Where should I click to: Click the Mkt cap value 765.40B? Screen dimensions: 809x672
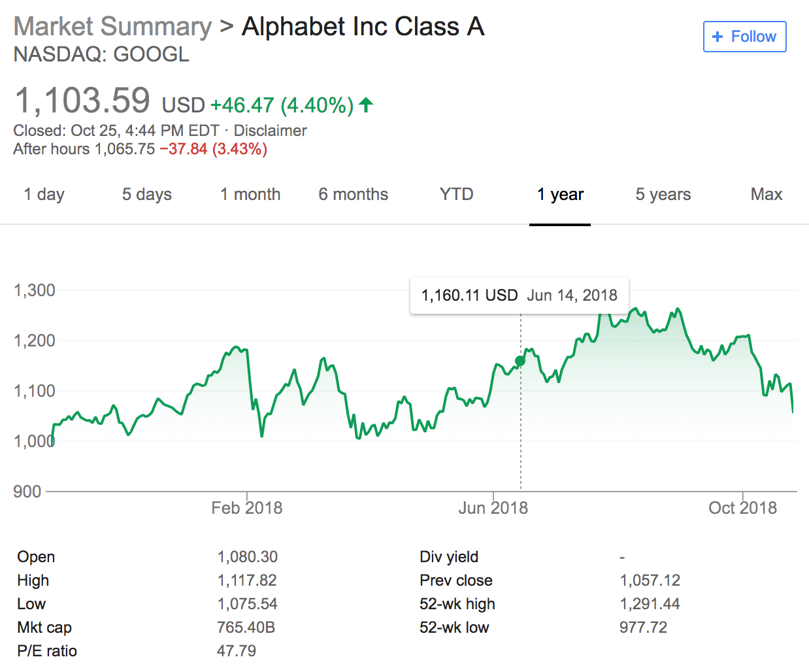246,628
